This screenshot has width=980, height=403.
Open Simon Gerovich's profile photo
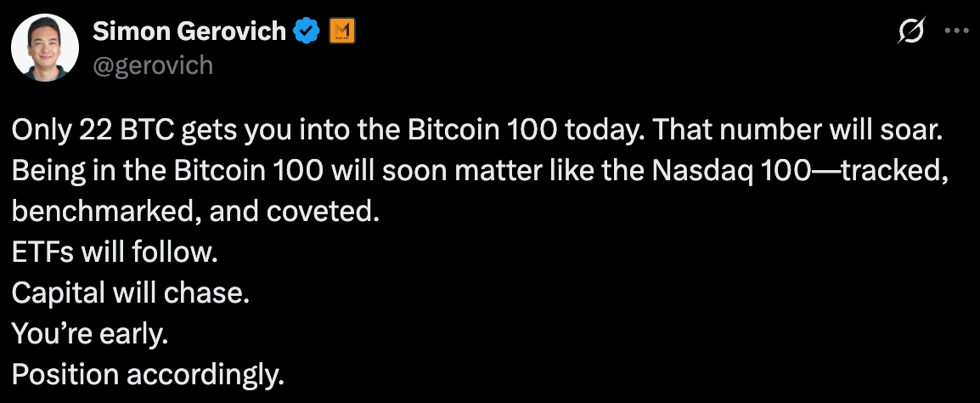click(x=45, y=47)
